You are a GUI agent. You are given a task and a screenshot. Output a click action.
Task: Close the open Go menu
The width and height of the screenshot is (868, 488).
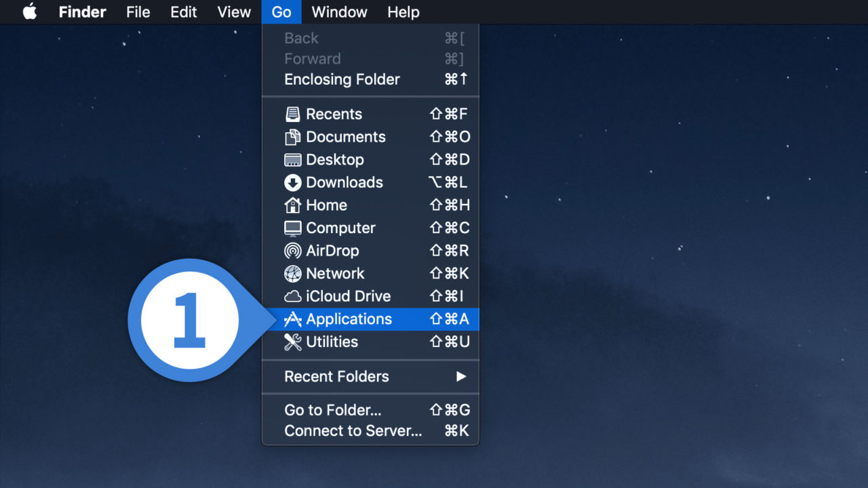point(281,12)
